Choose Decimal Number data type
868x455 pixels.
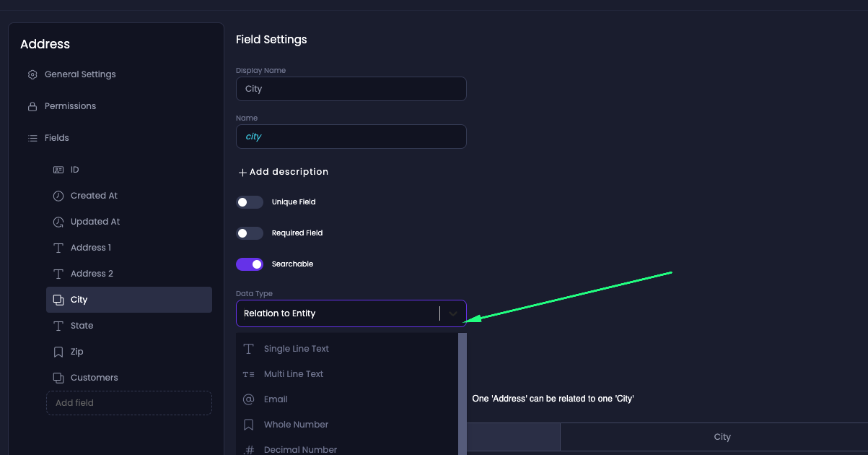click(347, 448)
